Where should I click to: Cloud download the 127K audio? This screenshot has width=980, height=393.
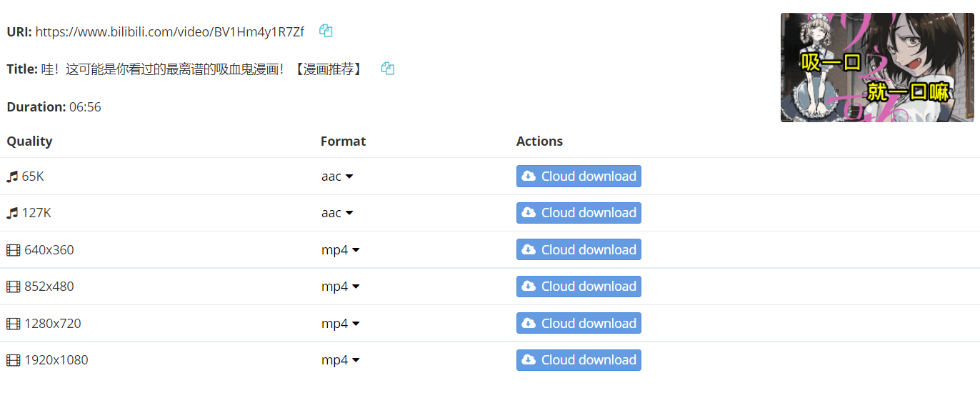point(579,213)
